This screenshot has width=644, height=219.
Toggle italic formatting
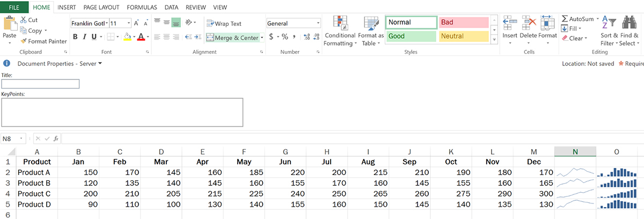pyautogui.click(x=85, y=37)
